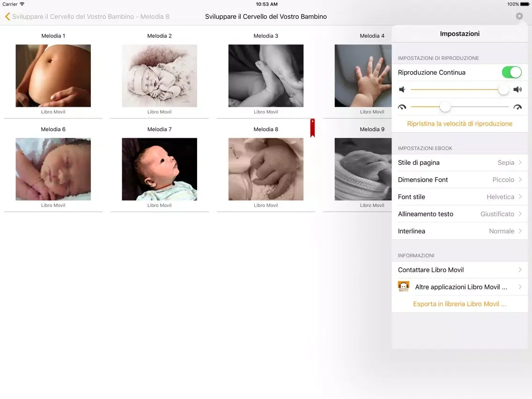Open the Altre applicazioni Libro Movil chevron
This screenshot has height=399, width=532.
tap(520, 287)
